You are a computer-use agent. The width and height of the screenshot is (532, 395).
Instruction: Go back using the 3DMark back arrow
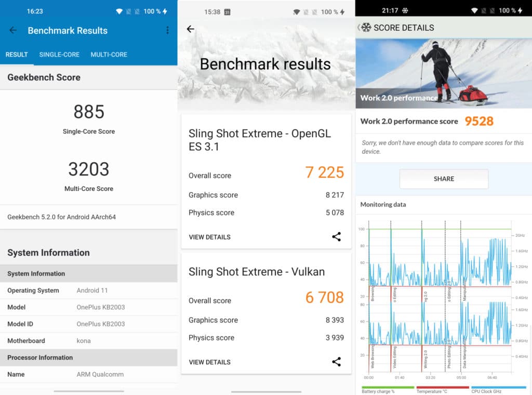190,29
